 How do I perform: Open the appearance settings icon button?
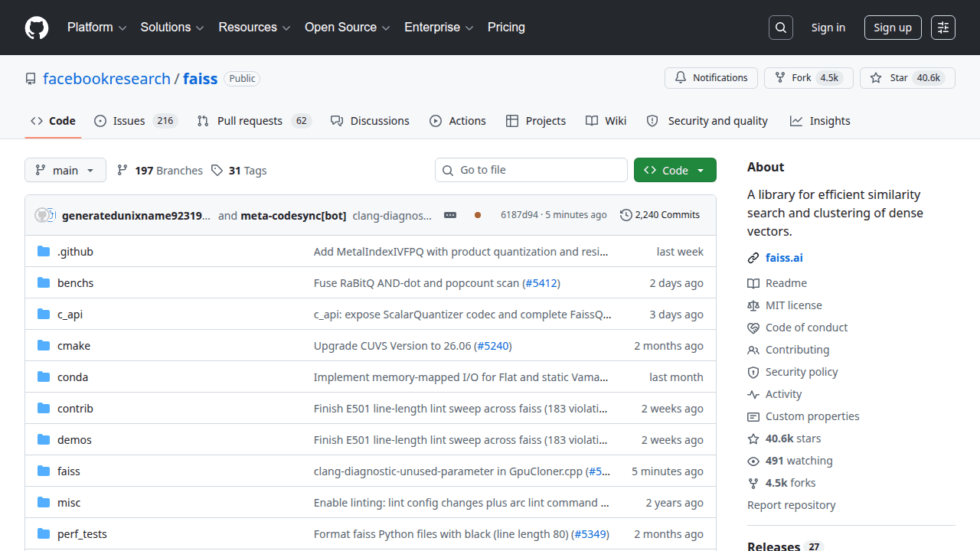click(x=943, y=28)
